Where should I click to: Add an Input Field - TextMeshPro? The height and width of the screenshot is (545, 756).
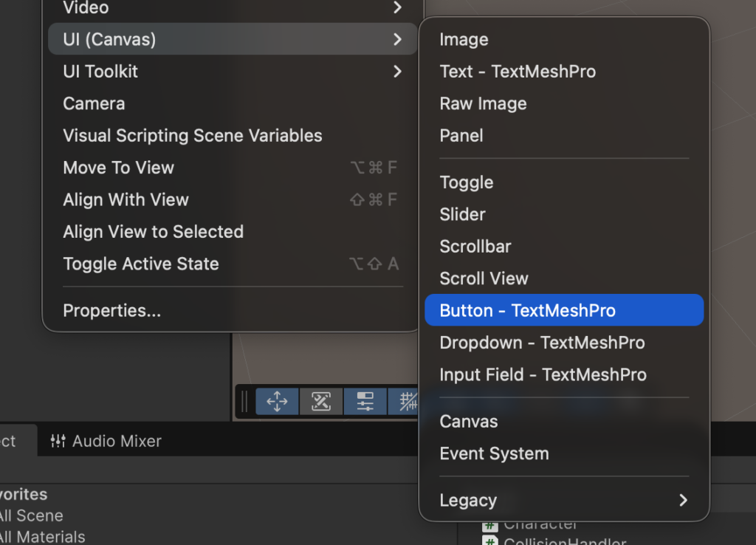(543, 375)
